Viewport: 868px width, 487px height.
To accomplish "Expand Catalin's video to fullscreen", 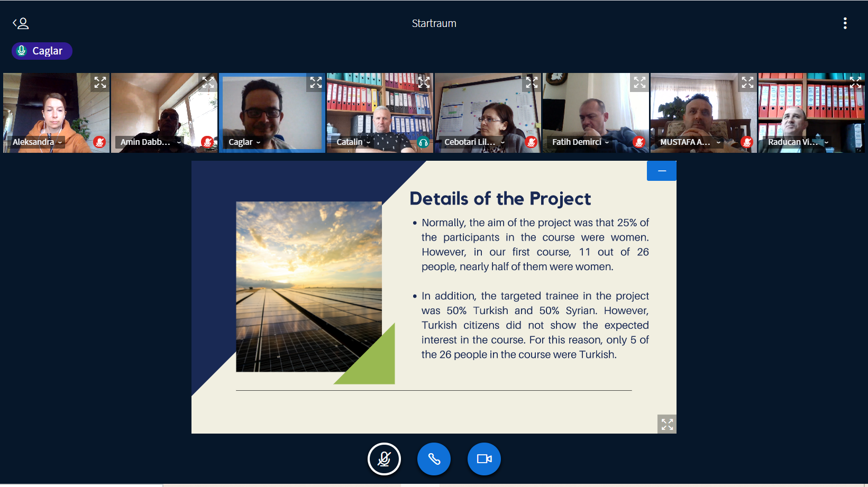I will click(424, 82).
